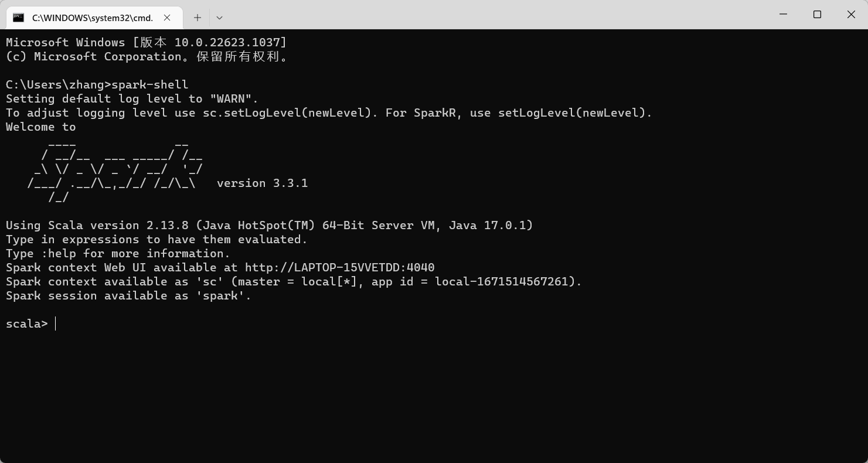Close the terminal window
Image resolution: width=868 pixels, height=463 pixels.
(x=851, y=14)
